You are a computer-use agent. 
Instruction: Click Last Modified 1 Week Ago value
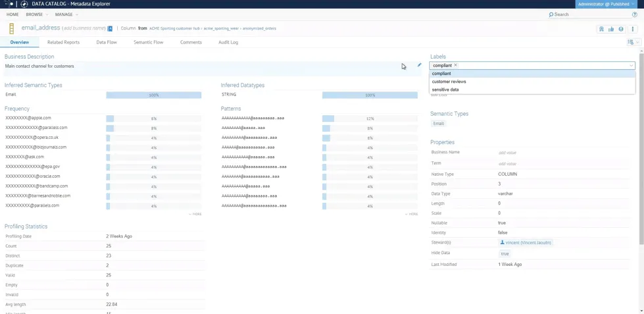point(510,265)
